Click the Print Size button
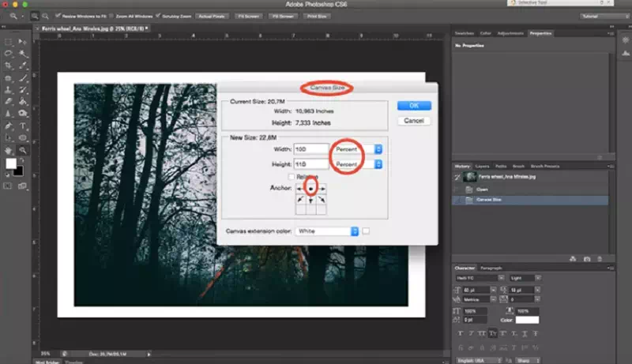 tap(317, 16)
